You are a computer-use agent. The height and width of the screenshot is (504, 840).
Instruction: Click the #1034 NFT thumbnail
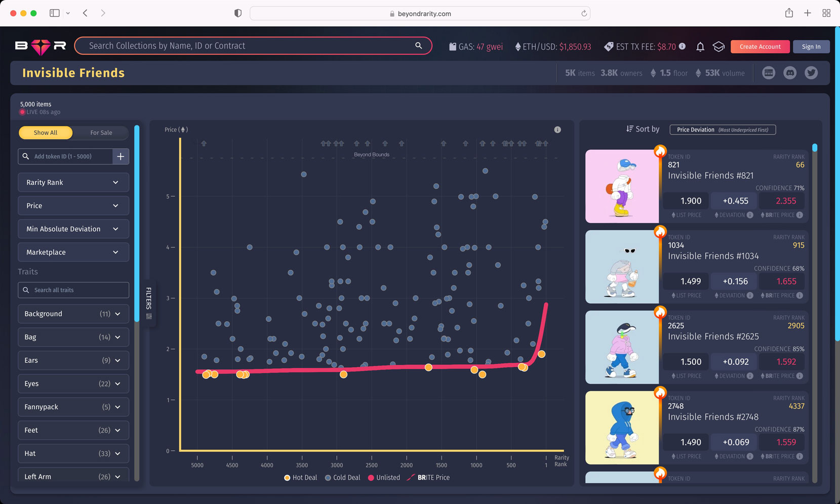coord(622,267)
